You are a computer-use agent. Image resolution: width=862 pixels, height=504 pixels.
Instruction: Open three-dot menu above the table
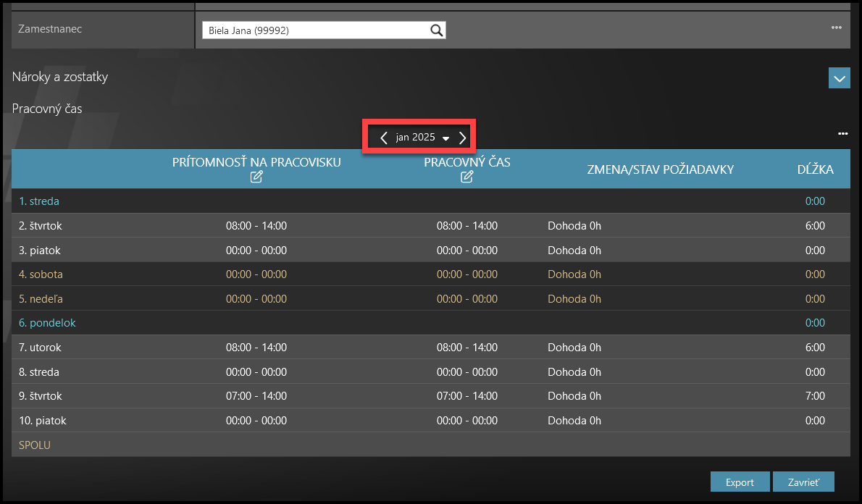pyautogui.click(x=842, y=134)
